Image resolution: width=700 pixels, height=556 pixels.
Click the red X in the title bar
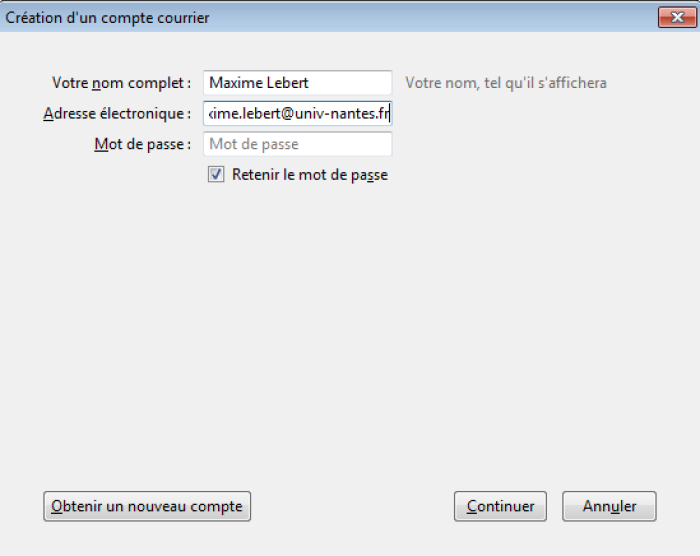[x=670, y=18]
